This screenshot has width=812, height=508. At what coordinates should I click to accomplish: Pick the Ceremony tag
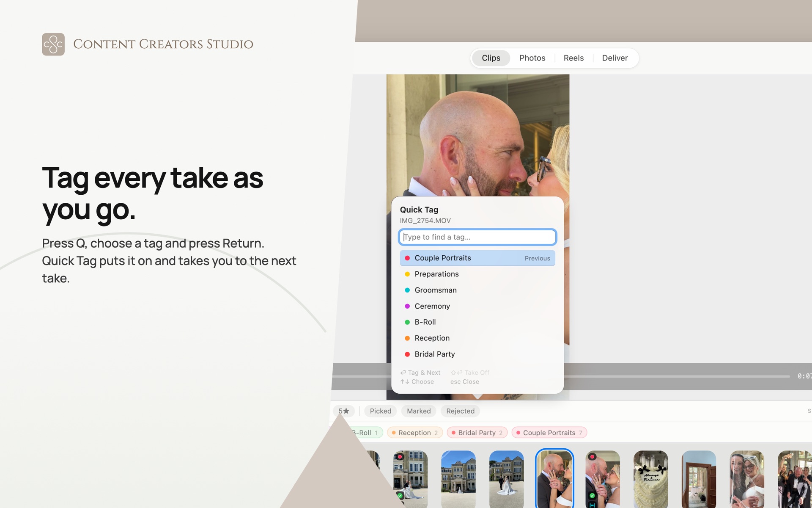pyautogui.click(x=477, y=306)
